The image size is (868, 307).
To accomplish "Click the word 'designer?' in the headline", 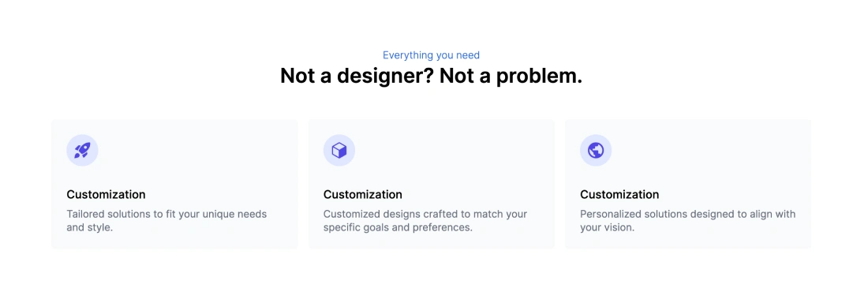I will (385, 77).
